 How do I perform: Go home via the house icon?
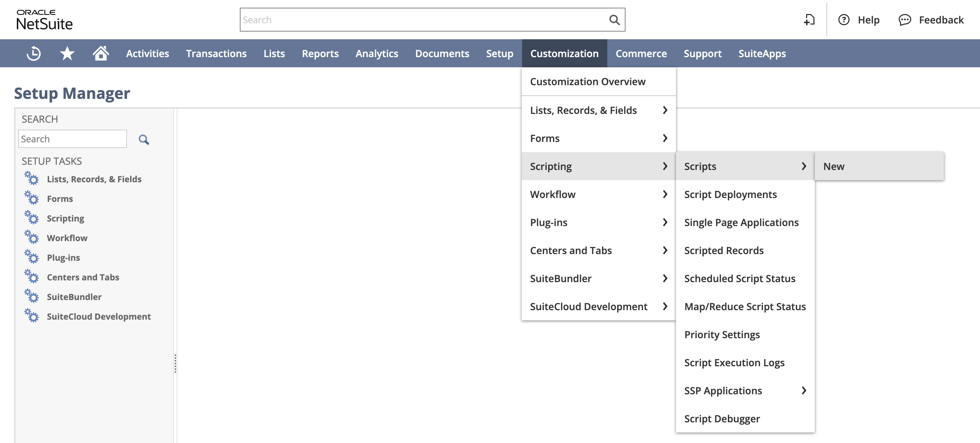click(x=101, y=53)
